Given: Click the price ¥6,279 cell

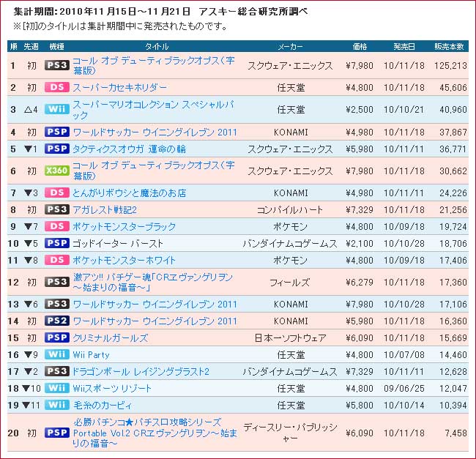Looking at the screenshot, I should [x=360, y=283].
